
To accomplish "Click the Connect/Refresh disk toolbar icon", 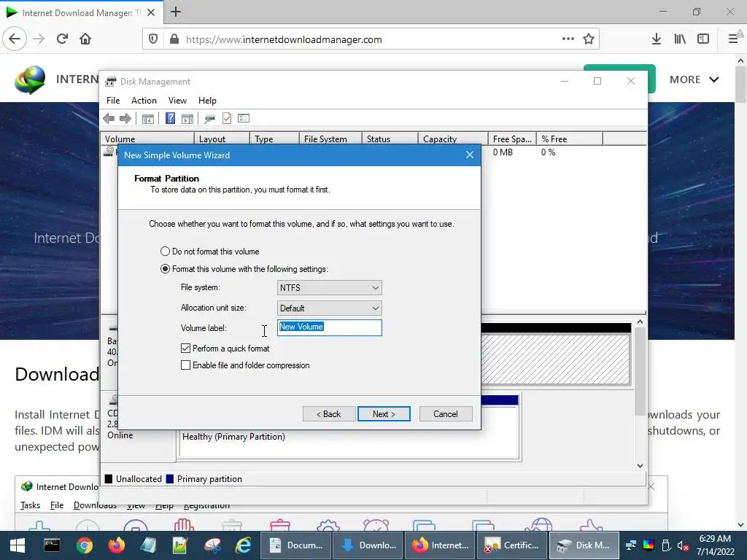I will click(x=209, y=119).
